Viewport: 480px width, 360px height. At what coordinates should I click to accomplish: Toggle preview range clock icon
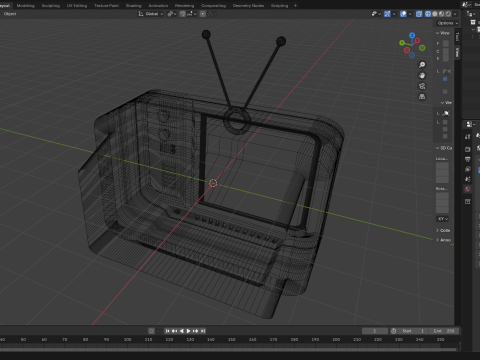coord(394,331)
